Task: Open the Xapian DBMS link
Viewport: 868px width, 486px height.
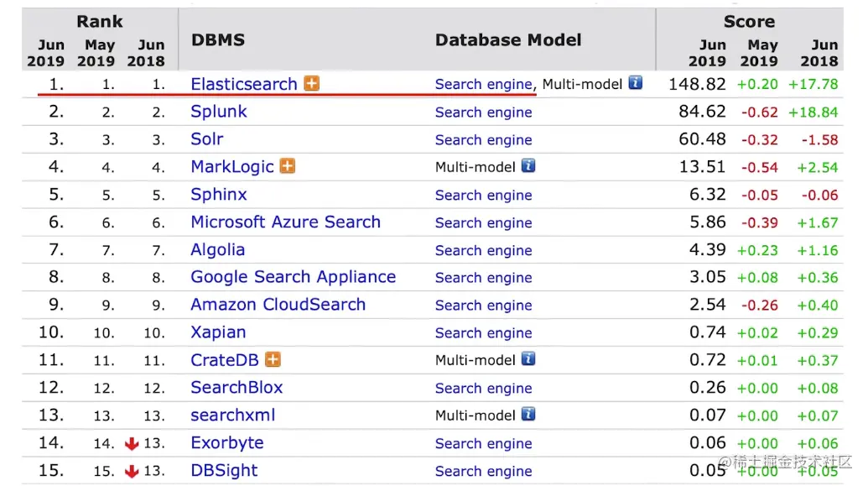Action: (x=218, y=332)
